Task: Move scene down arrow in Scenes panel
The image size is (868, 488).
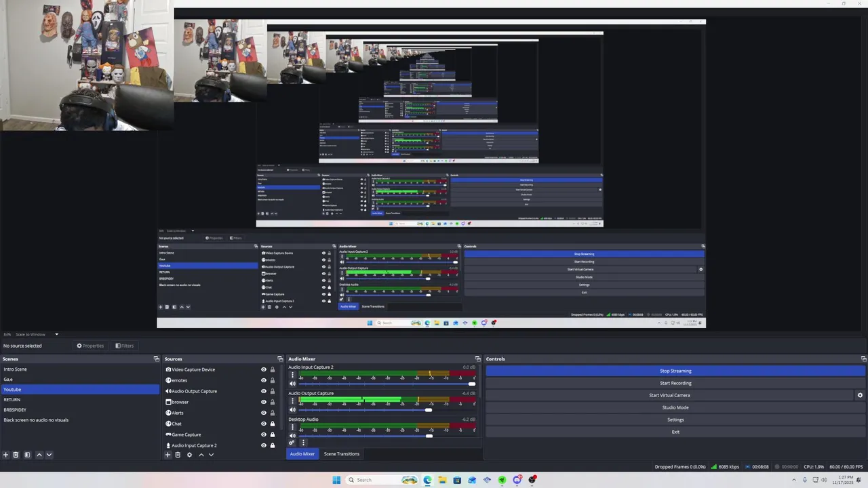Action: click(49, 455)
